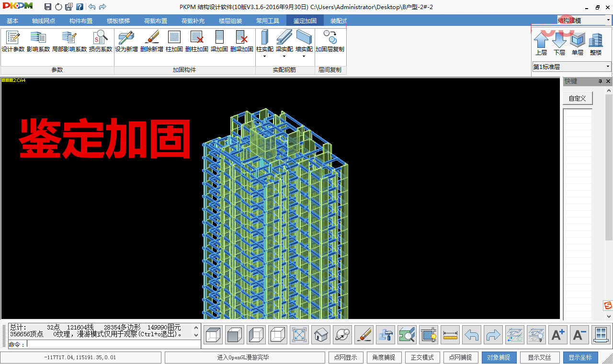613x364 pixels.
Task: Click the hammer tools icon in the bottom toolbar
Action: [x=386, y=335]
